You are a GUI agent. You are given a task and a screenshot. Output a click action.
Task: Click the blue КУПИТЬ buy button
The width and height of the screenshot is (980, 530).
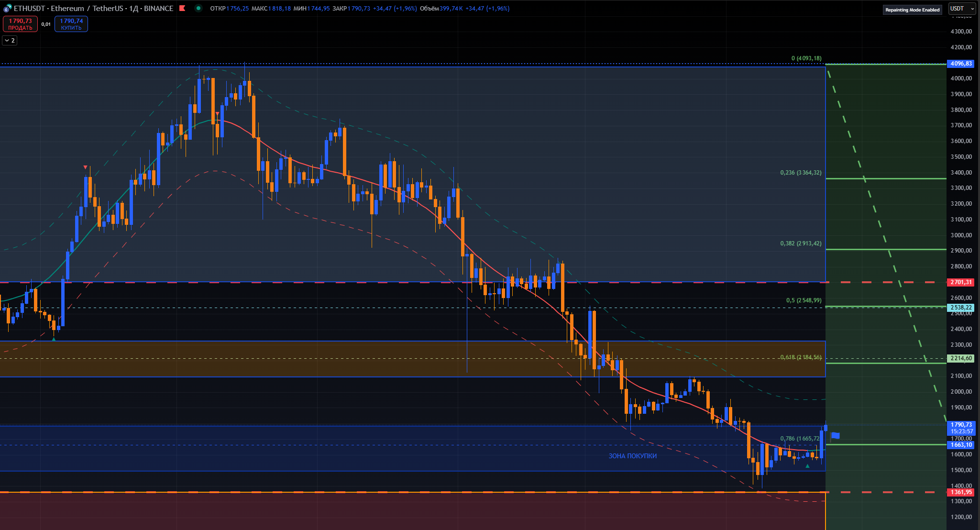pos(71,24)
